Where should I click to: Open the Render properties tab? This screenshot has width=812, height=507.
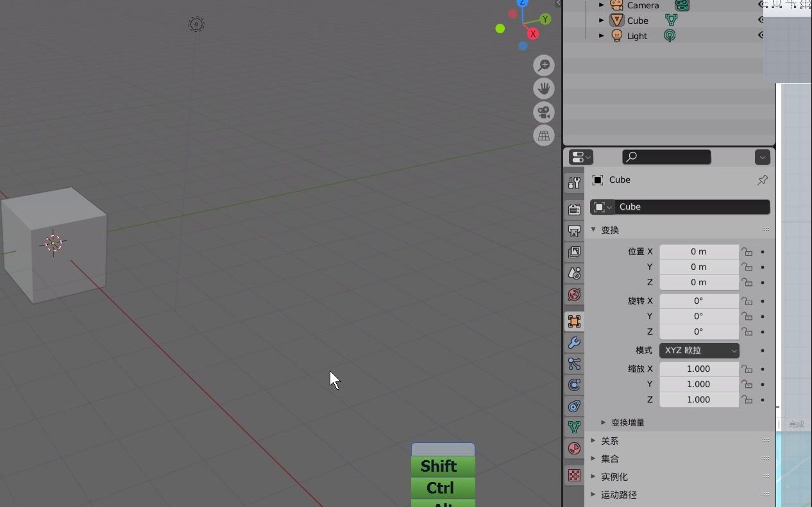tap(574, 208)
